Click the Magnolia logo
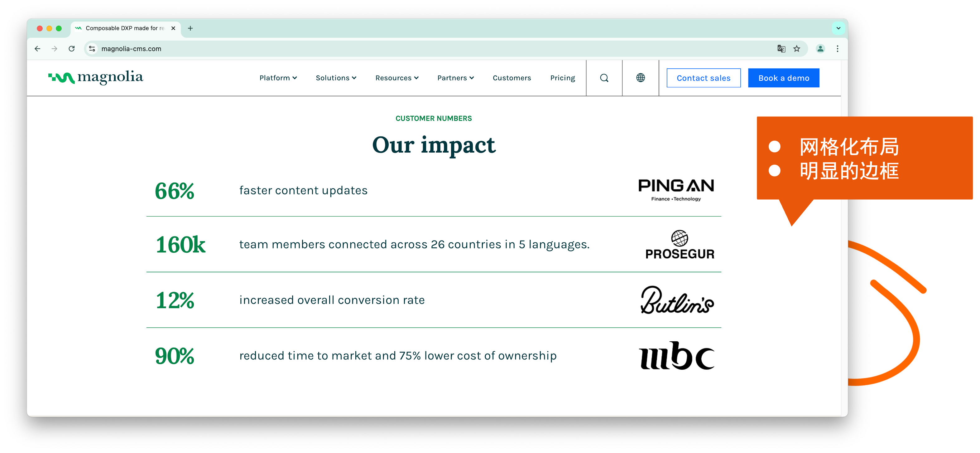980x453 pixels. click(95, 77)
